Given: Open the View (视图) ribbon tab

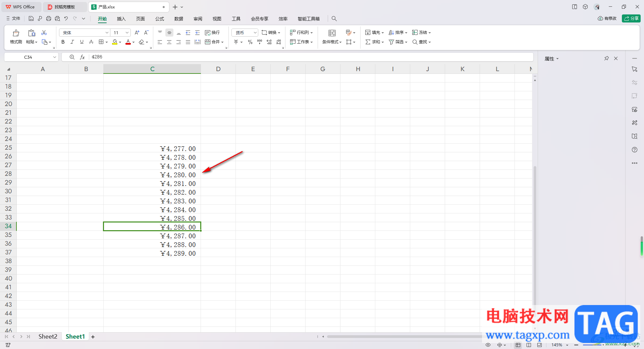Looking at the screenshot, I should coord(217,19).
